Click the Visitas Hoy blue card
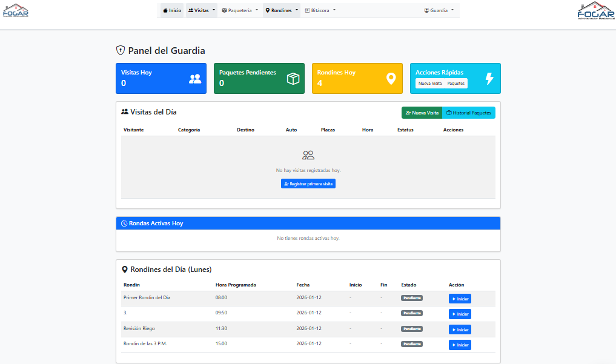The width and height of the screenshot is (616, 364). 161,79
